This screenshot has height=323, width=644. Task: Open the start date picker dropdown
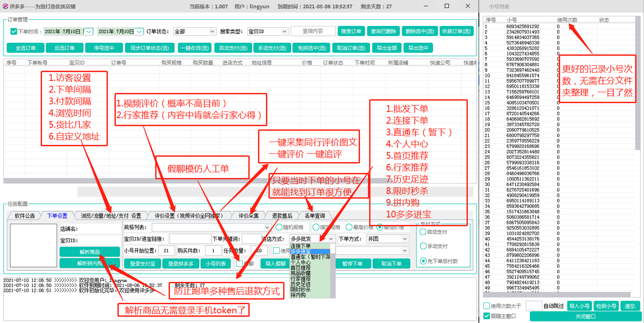[x=89, y=32]
